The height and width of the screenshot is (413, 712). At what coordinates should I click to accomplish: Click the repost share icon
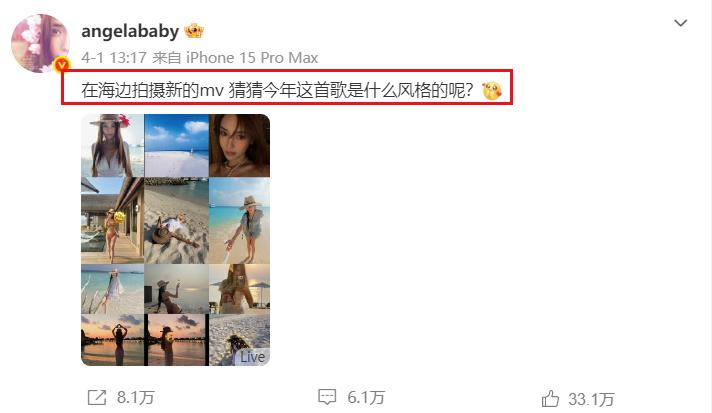tap(97, 398)
